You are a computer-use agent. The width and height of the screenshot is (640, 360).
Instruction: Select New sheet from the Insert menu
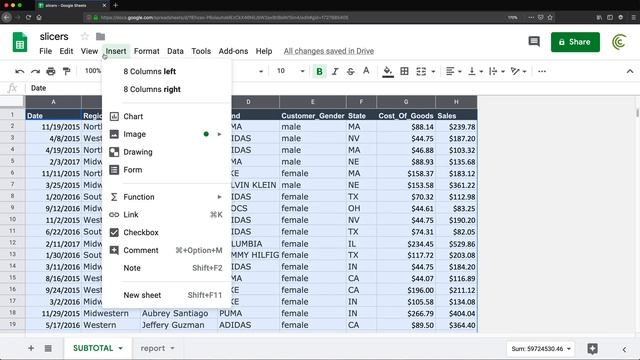coord(167,295)
